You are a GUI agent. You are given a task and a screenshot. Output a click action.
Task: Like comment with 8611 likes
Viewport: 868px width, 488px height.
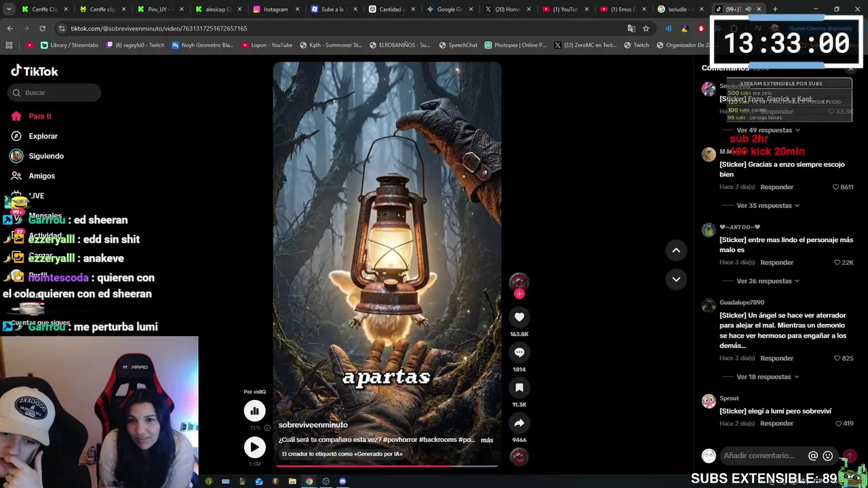(x=836, y=187)
